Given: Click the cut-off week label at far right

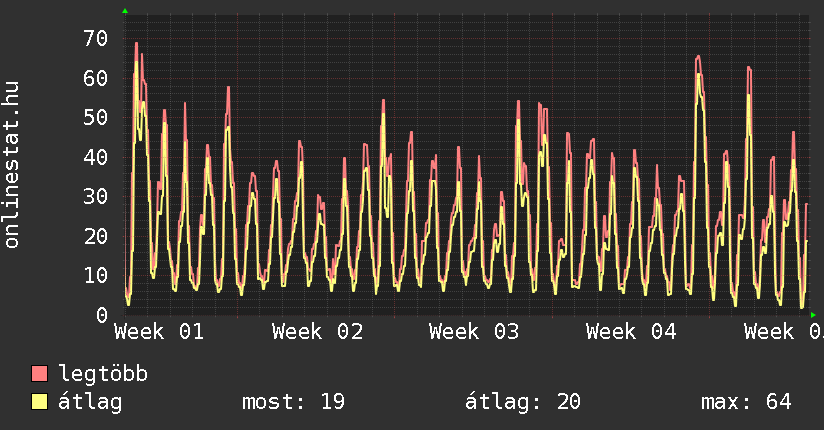Looking at the screenshot, I should 783,332.
